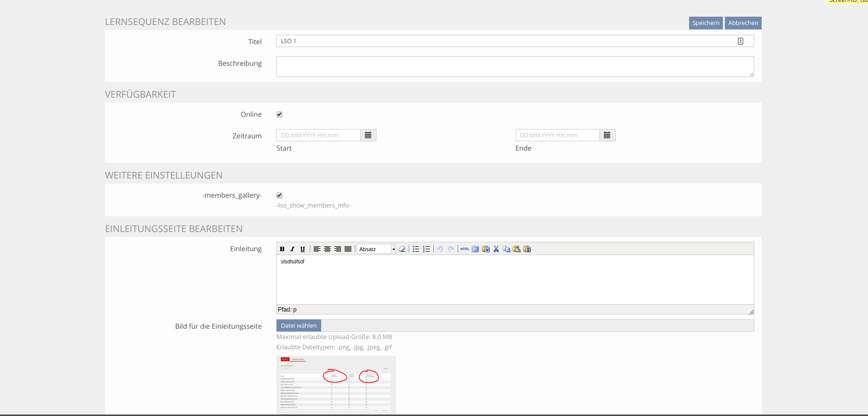Cut the selection with the scissors icon
Image resolution: width=868 pixels, height=416 pixels.
pos(496,249)
